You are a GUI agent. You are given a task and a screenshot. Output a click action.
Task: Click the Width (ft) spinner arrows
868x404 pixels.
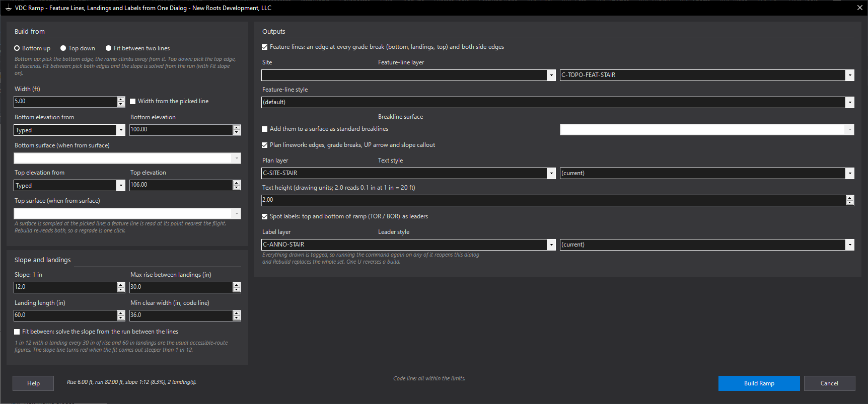pyautogui.click(x=121, y=102)
